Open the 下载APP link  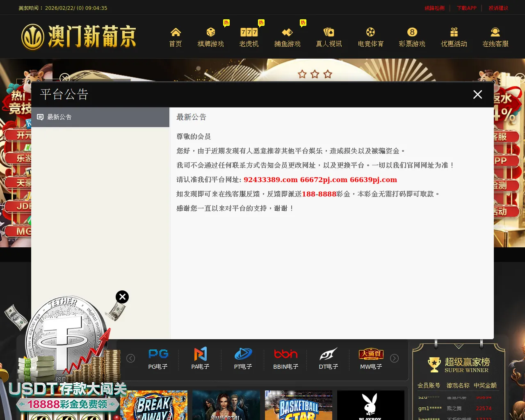466,7
